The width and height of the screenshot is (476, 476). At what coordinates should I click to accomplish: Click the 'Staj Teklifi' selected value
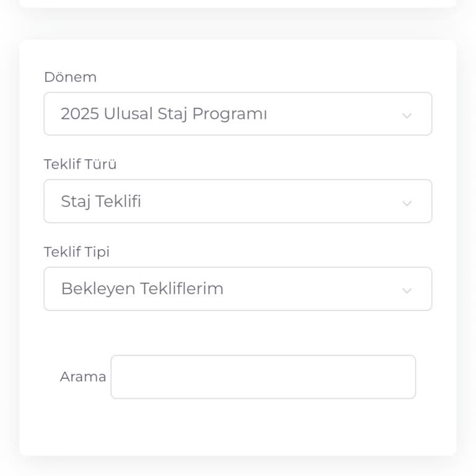(x=101, y=201)
